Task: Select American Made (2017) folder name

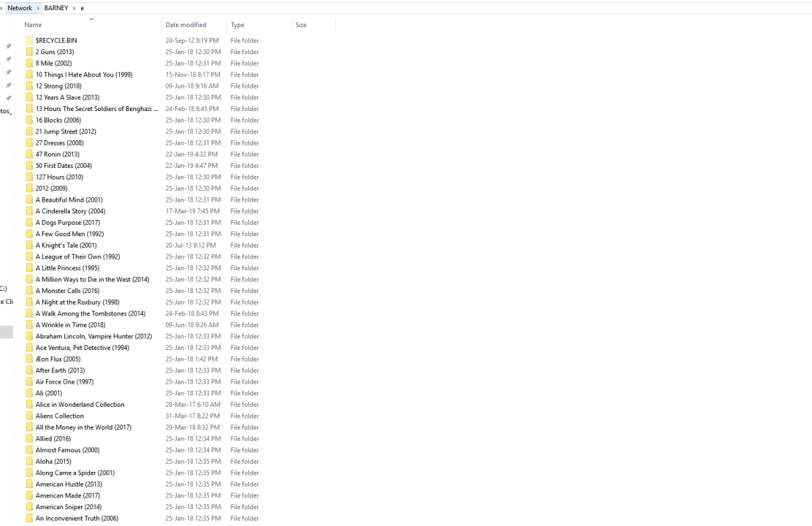Action: tap(68, 496)
